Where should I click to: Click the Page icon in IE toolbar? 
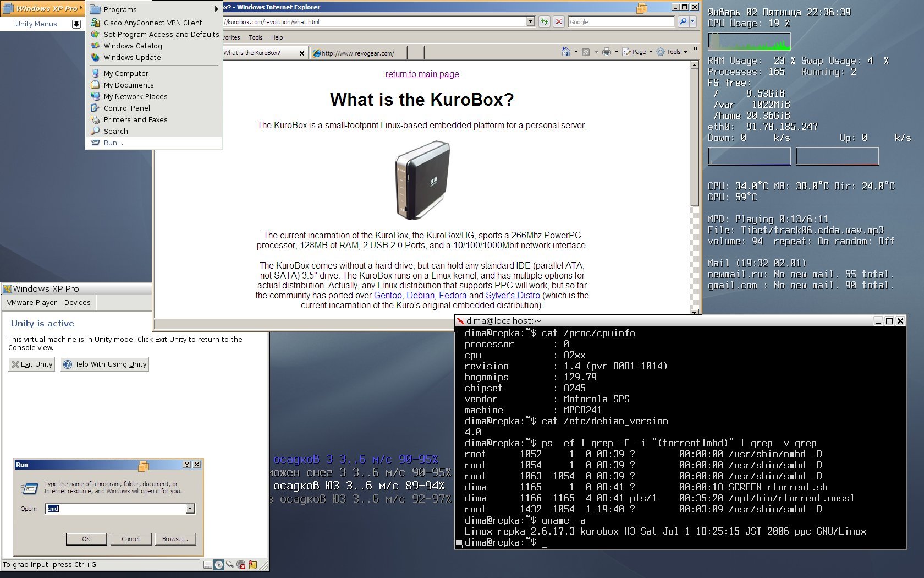(626, 52)
